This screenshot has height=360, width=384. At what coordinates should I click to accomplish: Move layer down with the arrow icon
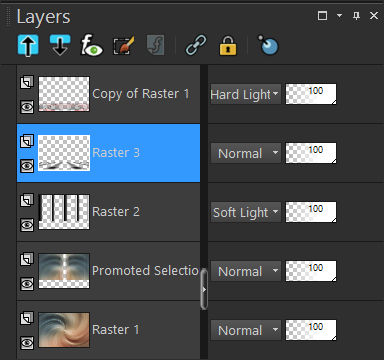click(60, 45)
